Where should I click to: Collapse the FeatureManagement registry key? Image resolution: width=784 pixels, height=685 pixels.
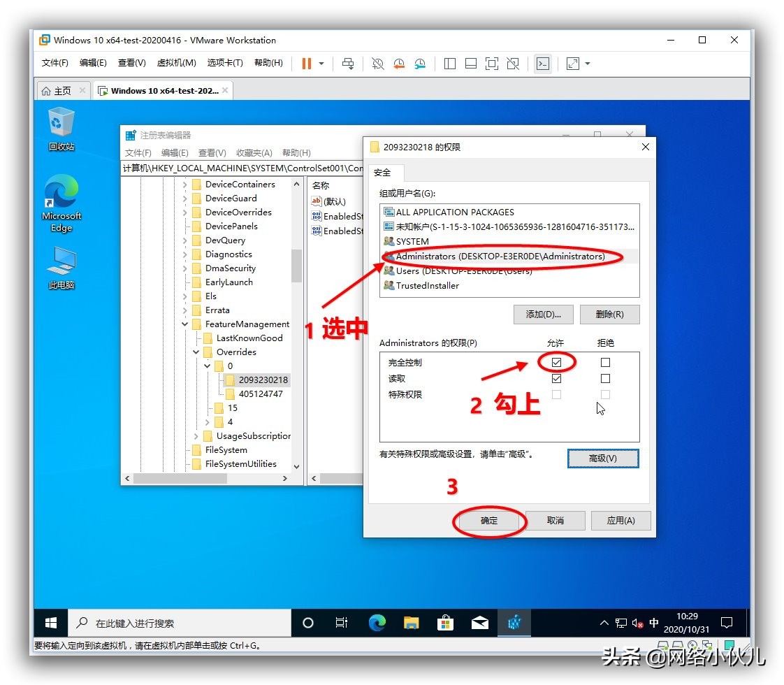[x=184, y=324]
